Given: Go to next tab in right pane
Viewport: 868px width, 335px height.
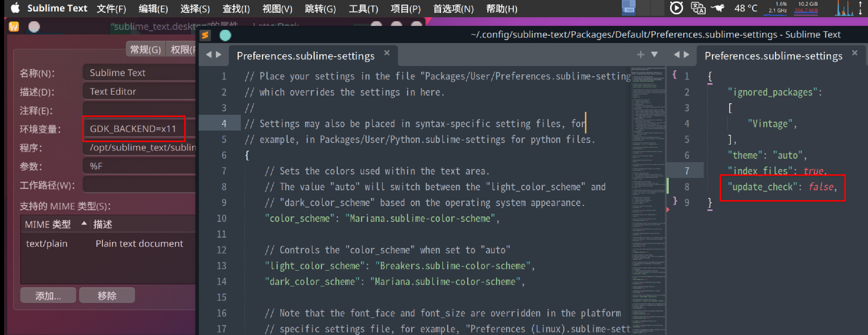Looking at the screenshot, I should 687,55.
